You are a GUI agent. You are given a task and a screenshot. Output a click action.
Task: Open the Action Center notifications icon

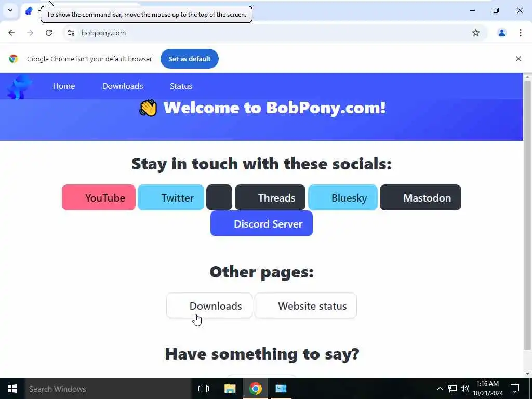pos(515,389)
